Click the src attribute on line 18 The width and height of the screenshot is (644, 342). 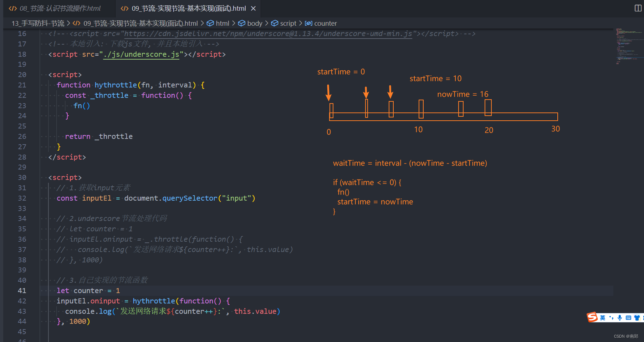click(x=88, y=54)
